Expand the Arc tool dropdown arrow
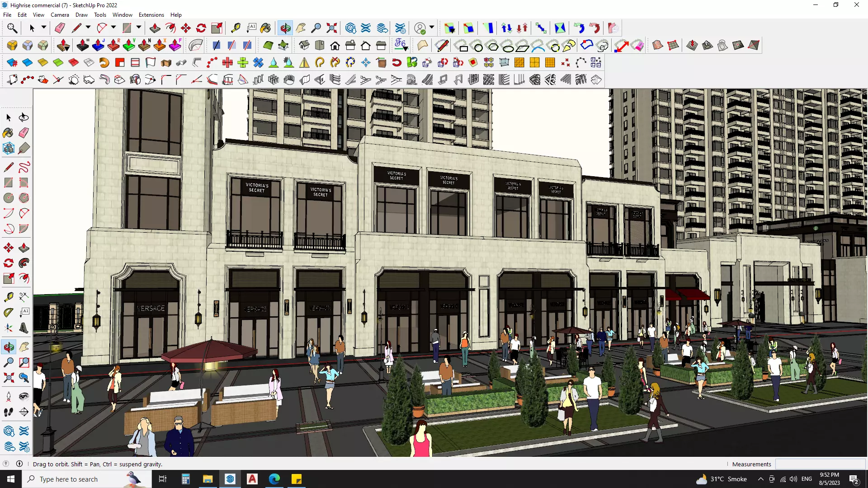This screenshot has width=868, height=488. (x=113, y=28)
